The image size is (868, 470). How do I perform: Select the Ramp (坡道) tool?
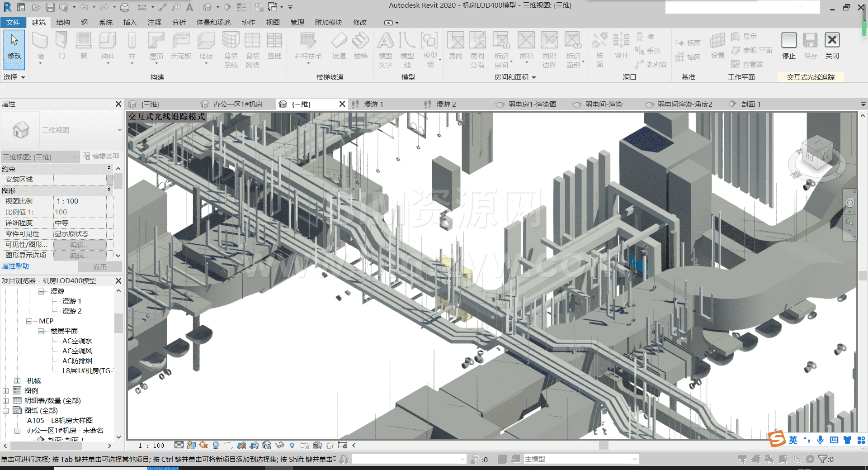tap(339, 46)
